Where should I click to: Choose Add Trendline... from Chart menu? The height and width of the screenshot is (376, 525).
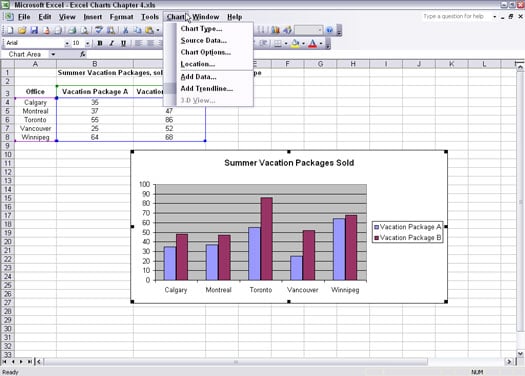tap(208, 88)
